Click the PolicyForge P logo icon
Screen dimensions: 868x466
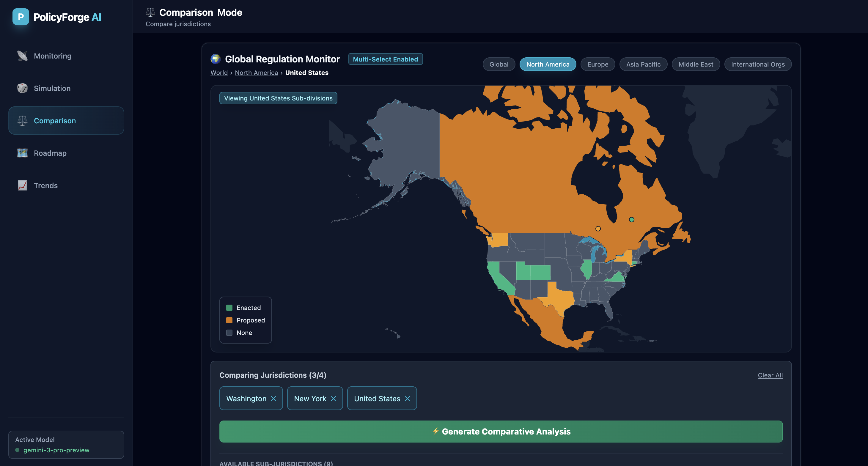click(x=21, y=17)
